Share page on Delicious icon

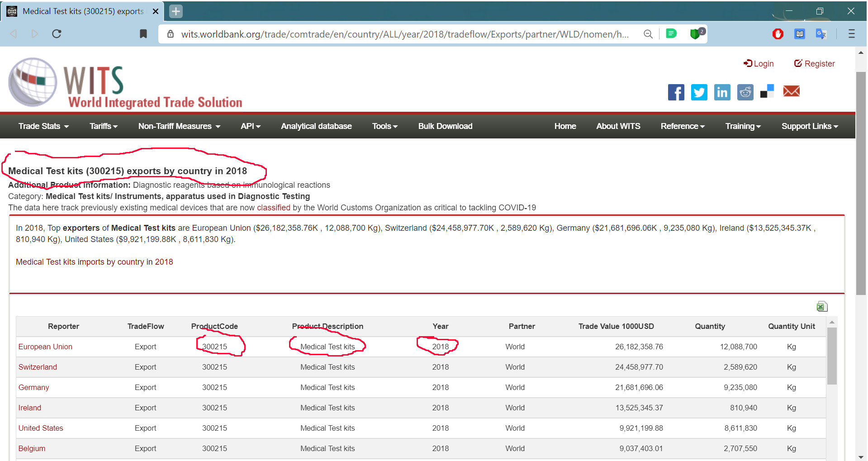[767, 91]
